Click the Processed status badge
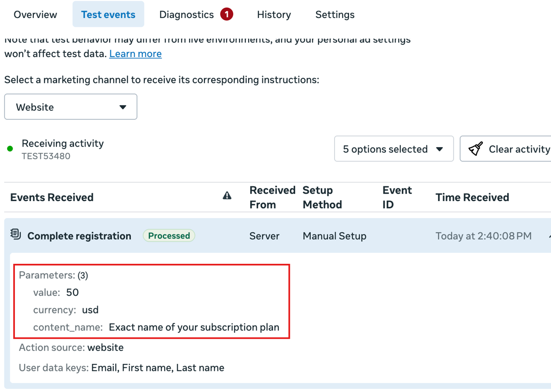 [169, 236]
